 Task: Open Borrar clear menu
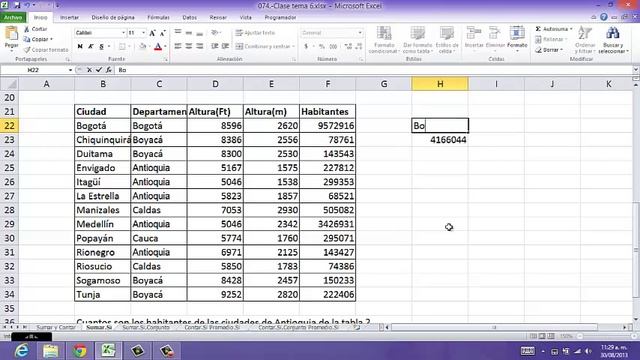pyautogui.click(x=549, y=50)
